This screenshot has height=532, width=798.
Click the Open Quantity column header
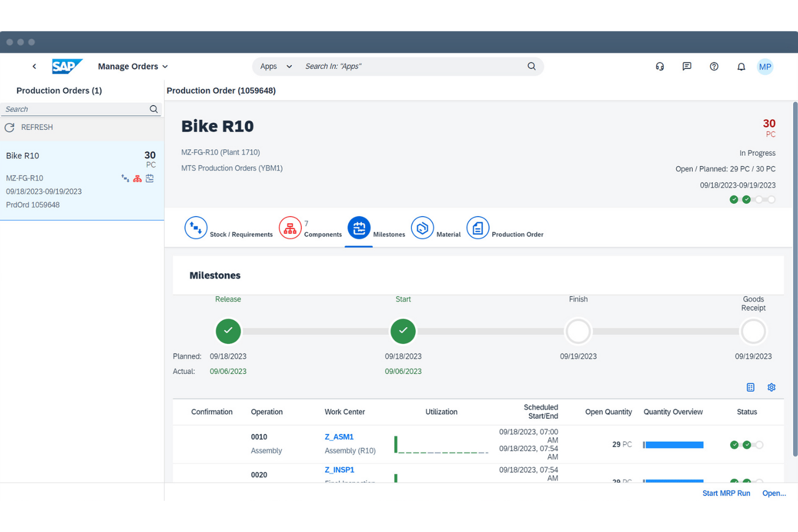point(609,412)
